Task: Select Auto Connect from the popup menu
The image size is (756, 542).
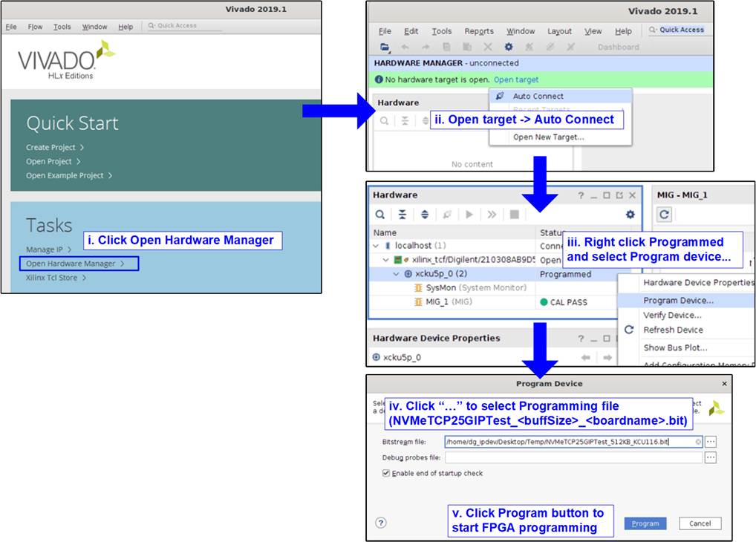Action: tap(538, 97)
